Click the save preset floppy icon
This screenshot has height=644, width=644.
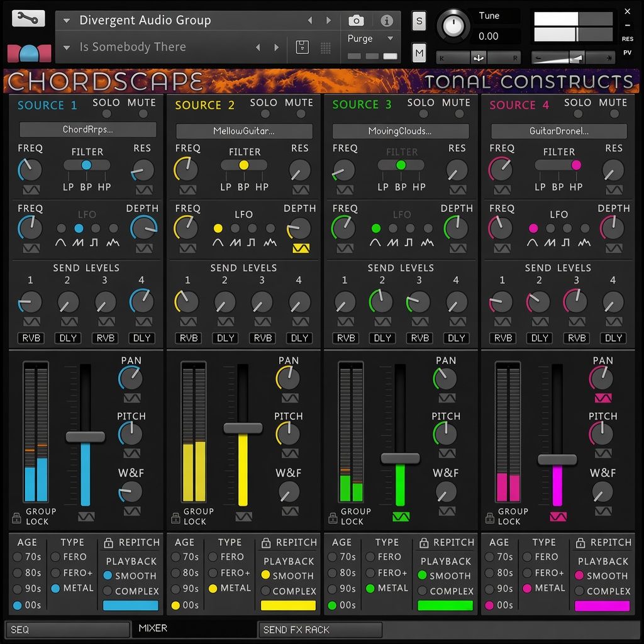click(x=303, y=47)
